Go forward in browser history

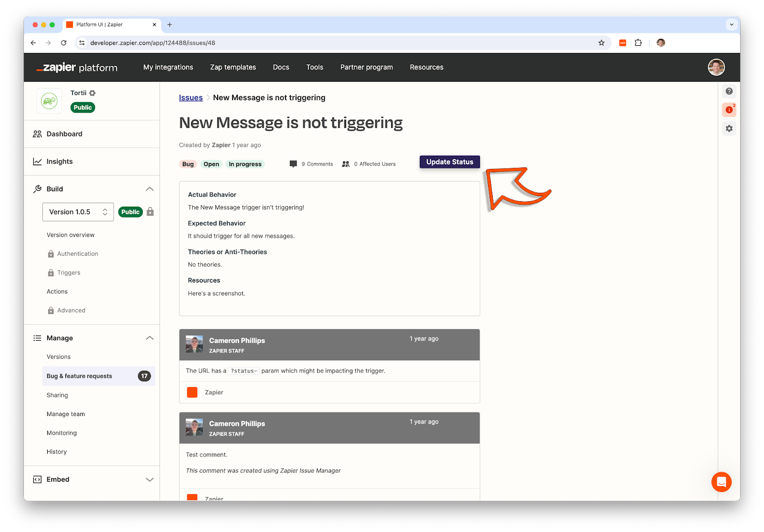click(48, 43)
